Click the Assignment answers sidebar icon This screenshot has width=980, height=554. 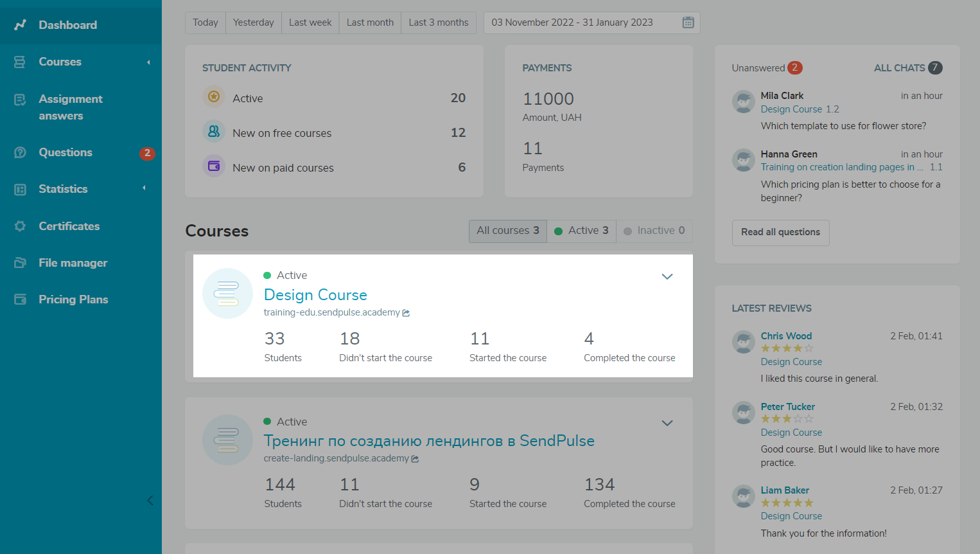(21, 100)
